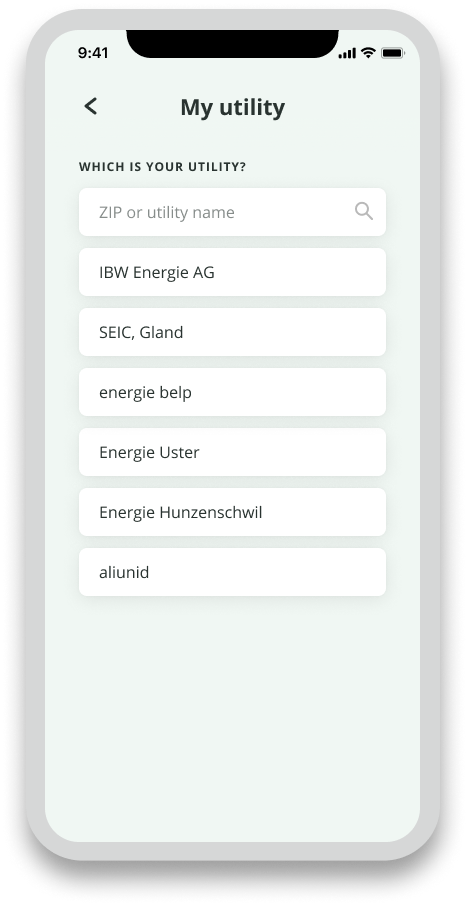This screenshot has height=905, width=468.
Task: Tap the black notch at screen top
Action: [233, 43]
